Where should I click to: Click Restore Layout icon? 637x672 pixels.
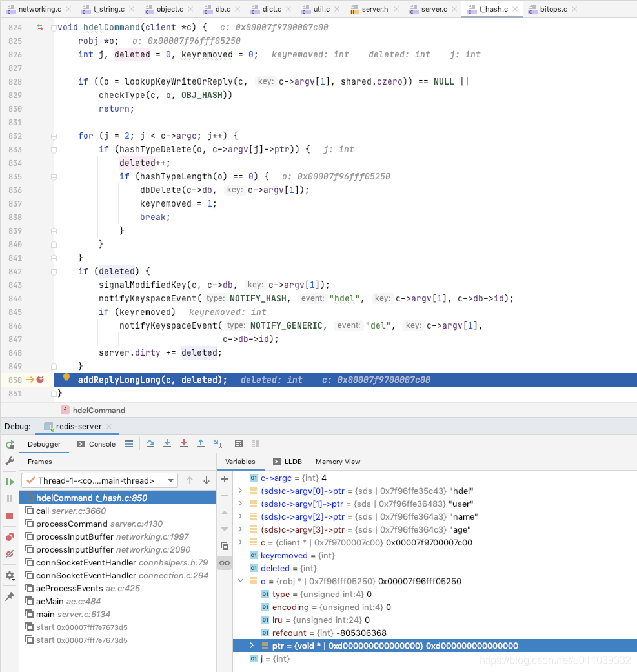tap(256, 443)
